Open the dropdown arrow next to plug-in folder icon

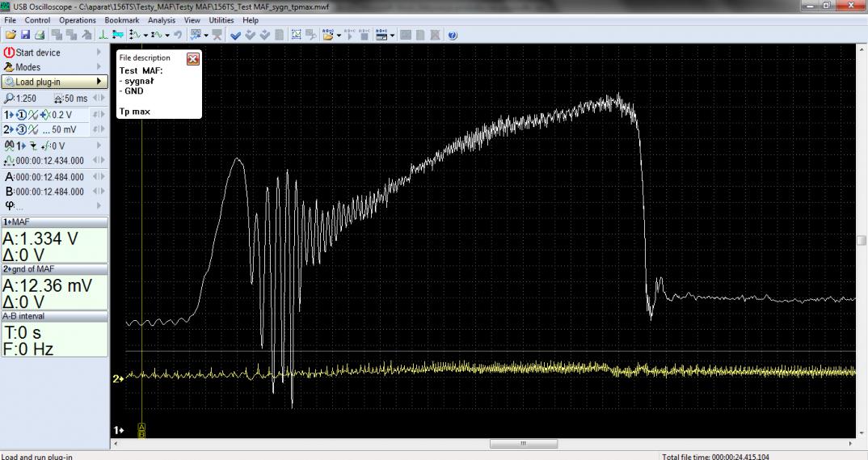tap(339, 36)
